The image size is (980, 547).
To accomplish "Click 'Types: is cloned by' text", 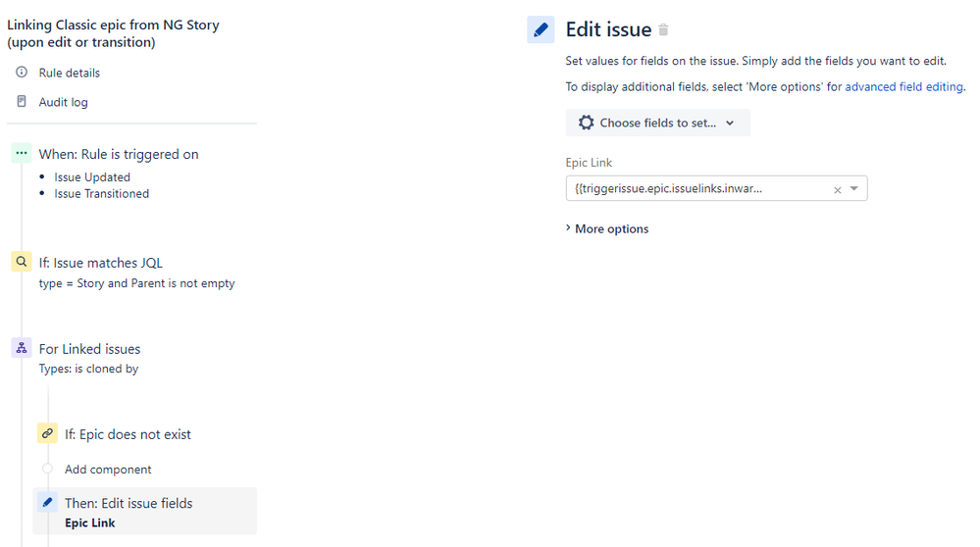I will point(88,369).
